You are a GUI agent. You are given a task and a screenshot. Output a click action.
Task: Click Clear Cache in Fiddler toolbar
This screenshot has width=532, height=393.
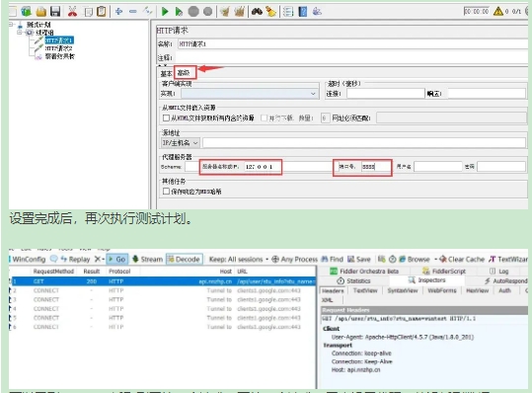click(x=462, y=260)
